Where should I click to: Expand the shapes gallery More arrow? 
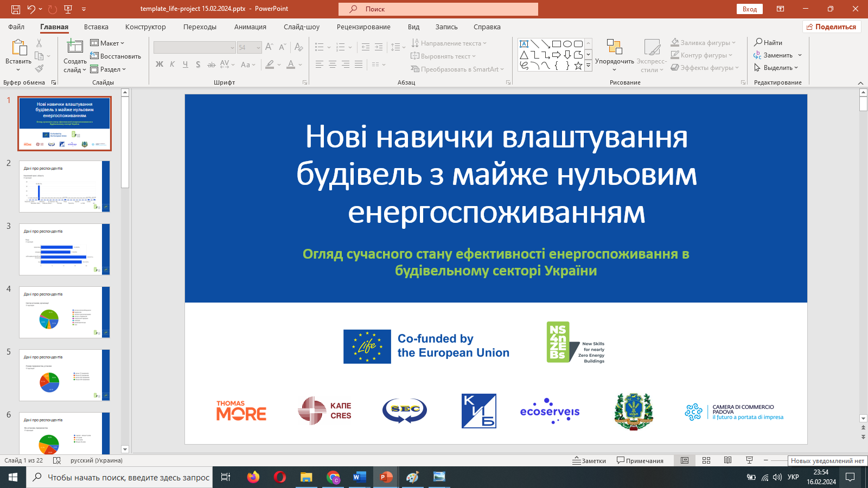point(588,66)
